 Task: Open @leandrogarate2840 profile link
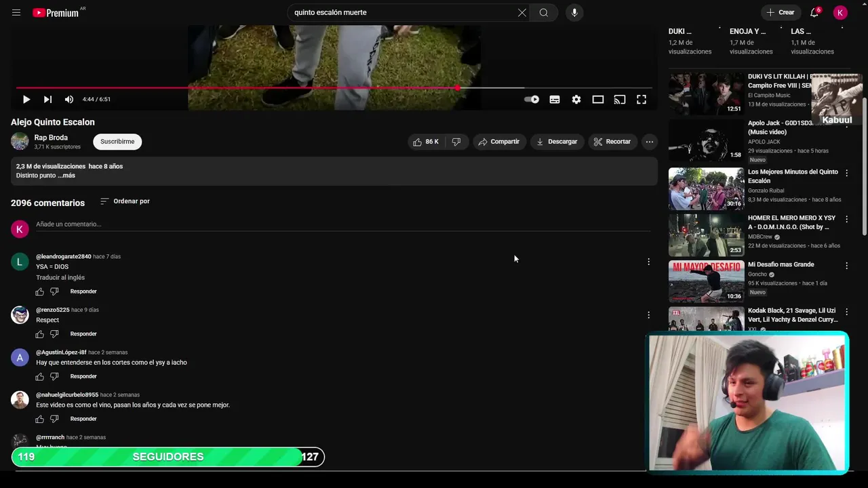(64, 256)
